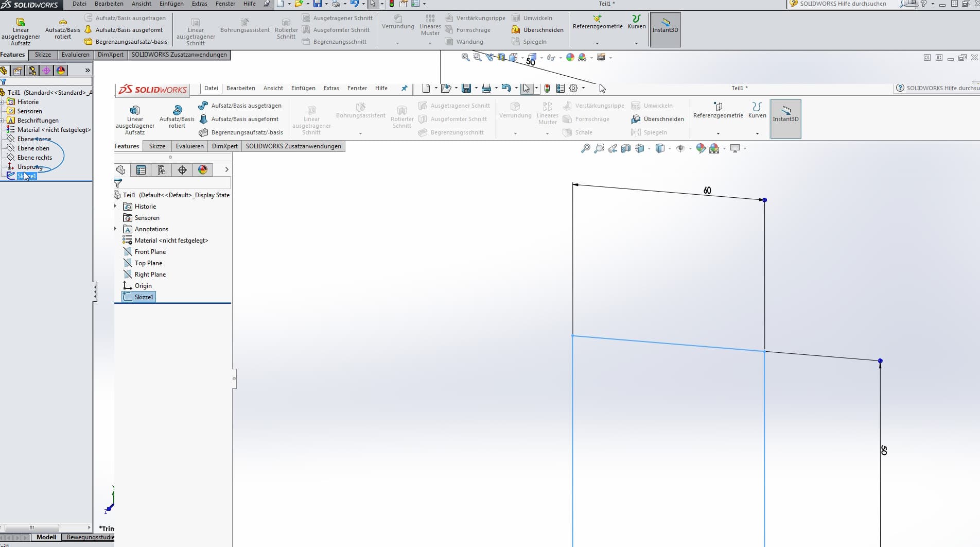Click Zoom to Area icon in front viewport

pyautogui.click(x=599, y=148)
